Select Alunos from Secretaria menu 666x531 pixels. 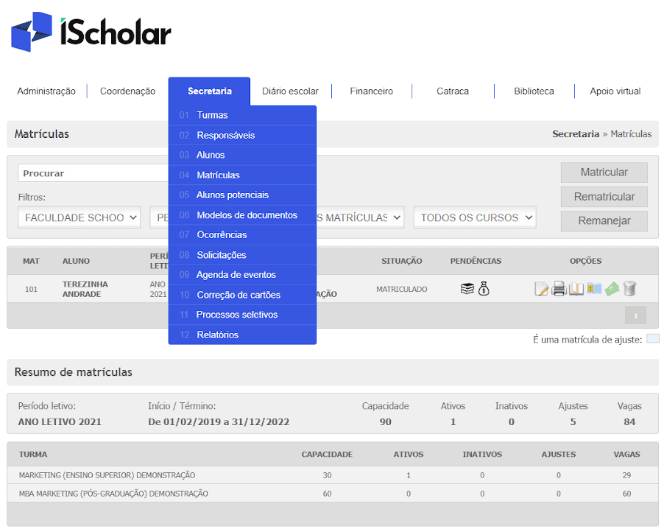pos(243,155)
